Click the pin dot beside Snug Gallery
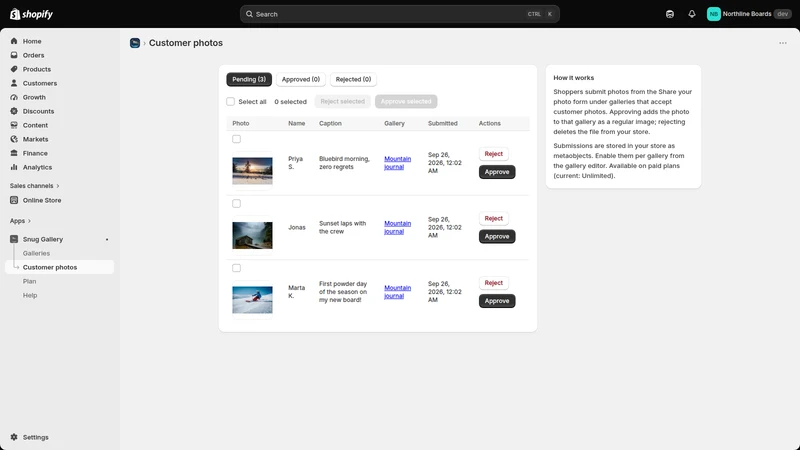The width and height of the screenshot is (800, 450). pos(107,239)
